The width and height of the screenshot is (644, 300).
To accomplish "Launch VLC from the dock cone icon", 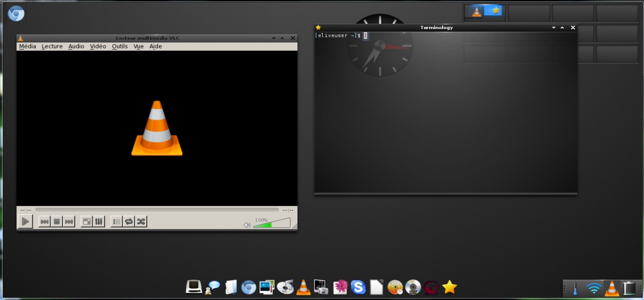I will click(x=303, y=287).
